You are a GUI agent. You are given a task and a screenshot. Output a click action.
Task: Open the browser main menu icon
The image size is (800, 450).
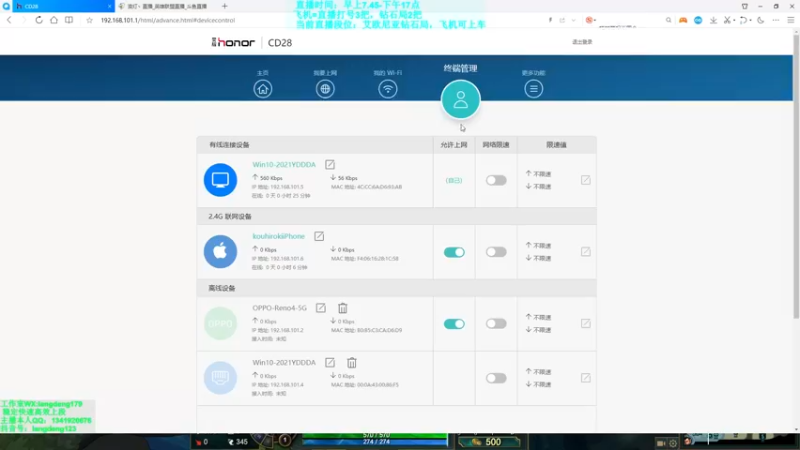[791, 20]
